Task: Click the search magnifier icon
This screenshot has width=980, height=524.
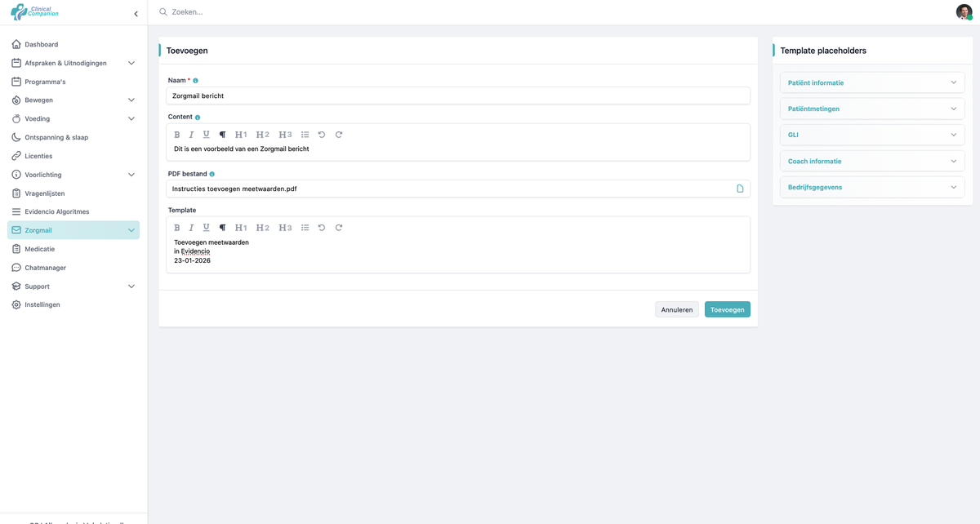Action: 163,12
